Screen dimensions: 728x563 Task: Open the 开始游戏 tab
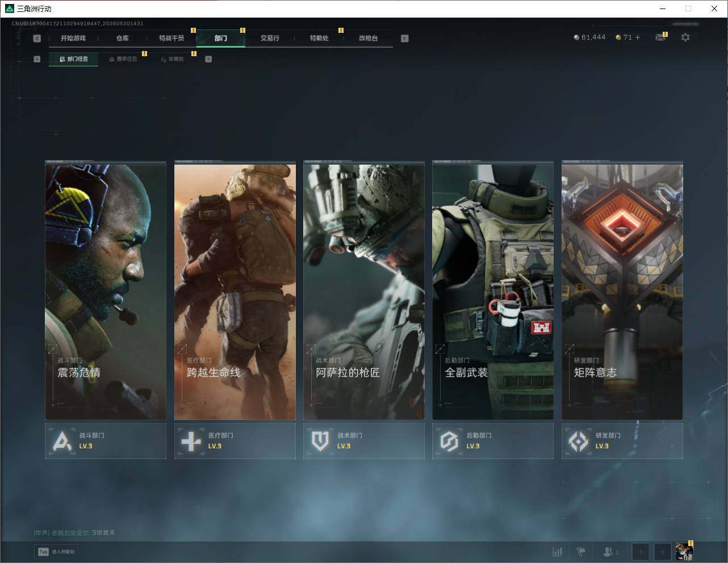click(73, 38)
